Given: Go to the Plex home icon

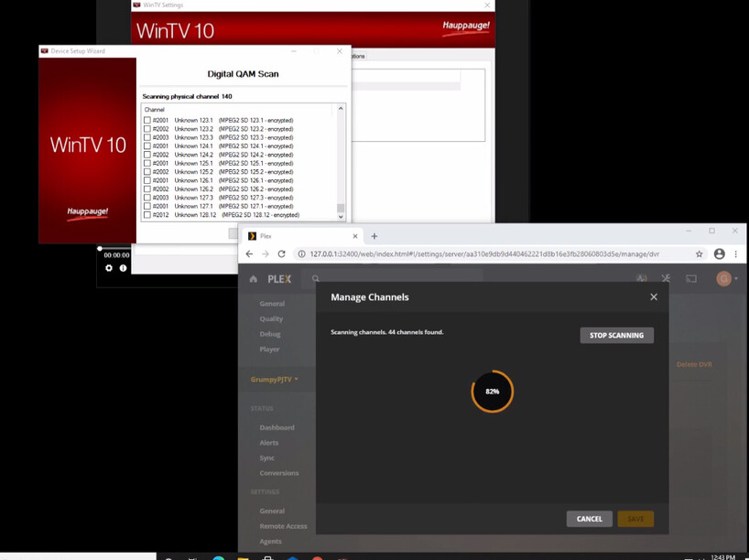Looking at the screenshot, I should [253, 279].
